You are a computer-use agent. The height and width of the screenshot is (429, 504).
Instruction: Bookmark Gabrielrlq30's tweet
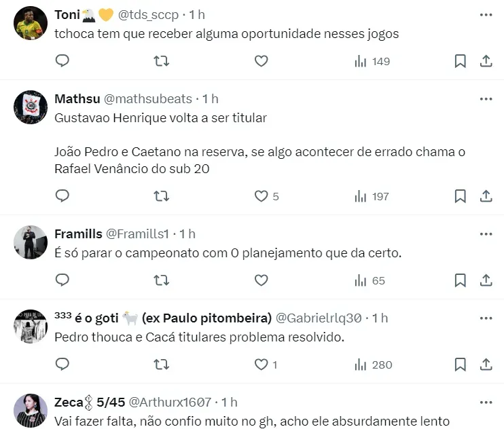tap(460, 365)
